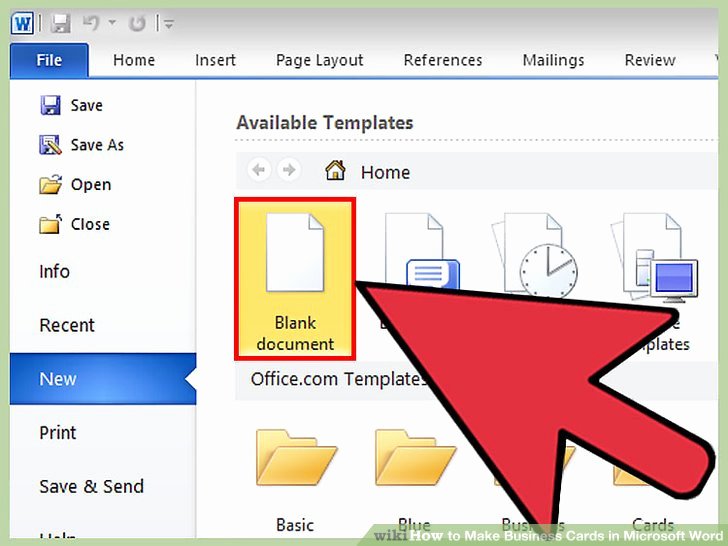Open the File tab
This screenshot has height=546, width=728.
49,60
